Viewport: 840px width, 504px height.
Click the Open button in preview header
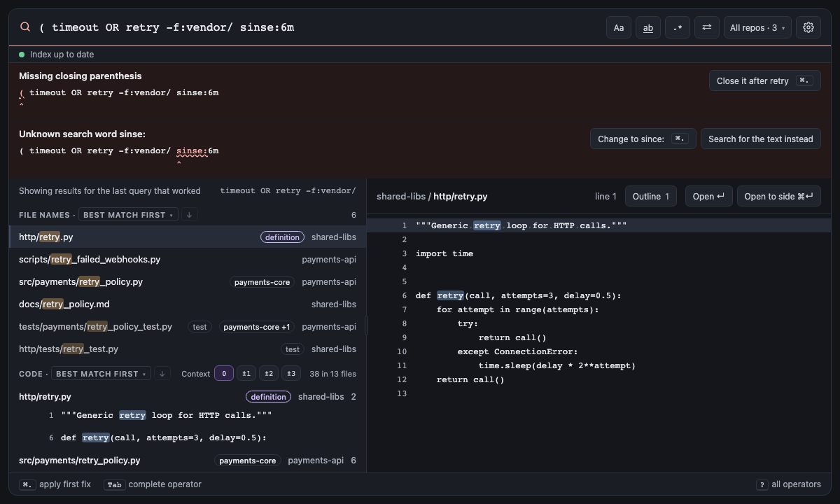point(708,197)
